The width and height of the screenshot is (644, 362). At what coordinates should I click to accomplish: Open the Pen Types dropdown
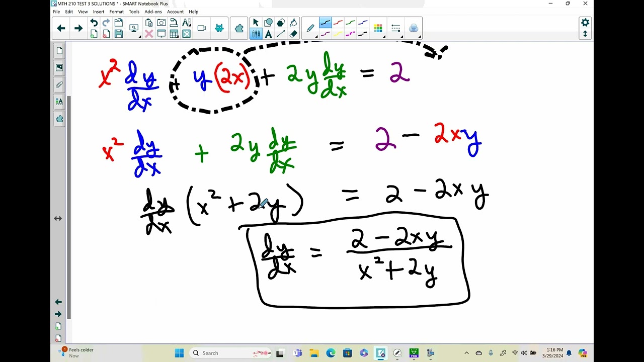[310, 29]
